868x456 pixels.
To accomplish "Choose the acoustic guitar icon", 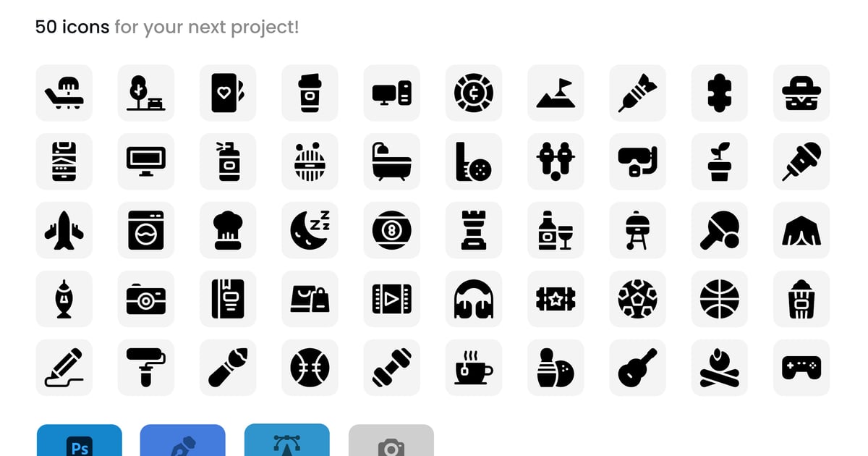I will click(x=638, y=368).
